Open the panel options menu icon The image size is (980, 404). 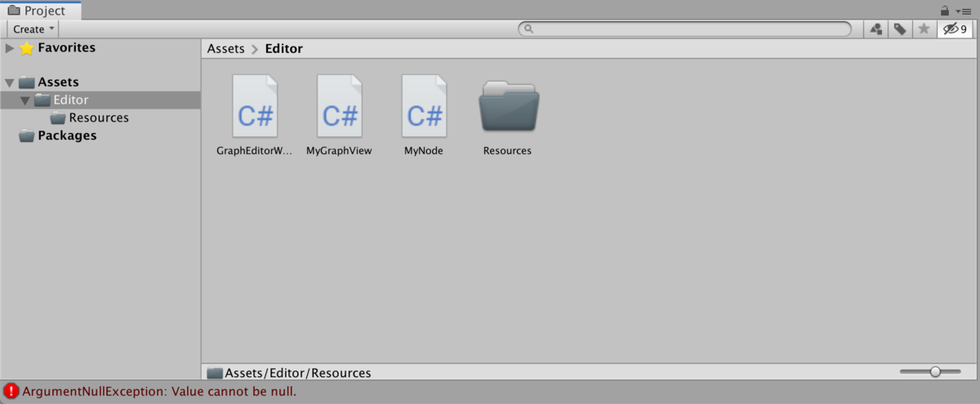(x=963, y=11)
